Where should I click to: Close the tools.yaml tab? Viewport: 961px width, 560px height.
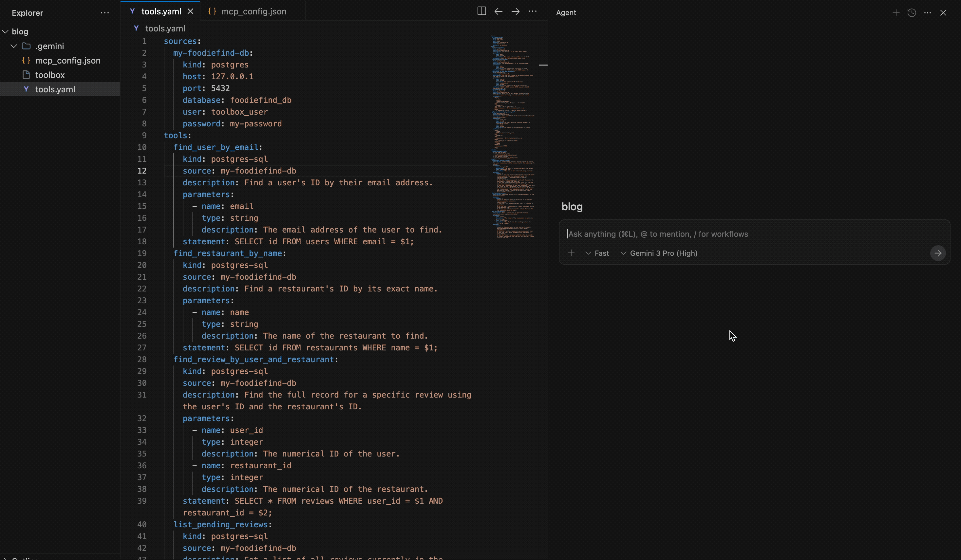[191, 11]
